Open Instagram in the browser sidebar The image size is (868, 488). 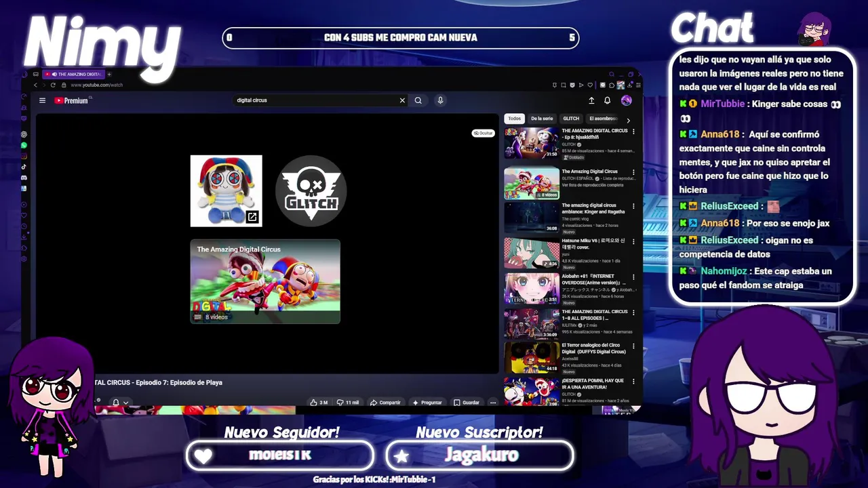click(24, 156)
